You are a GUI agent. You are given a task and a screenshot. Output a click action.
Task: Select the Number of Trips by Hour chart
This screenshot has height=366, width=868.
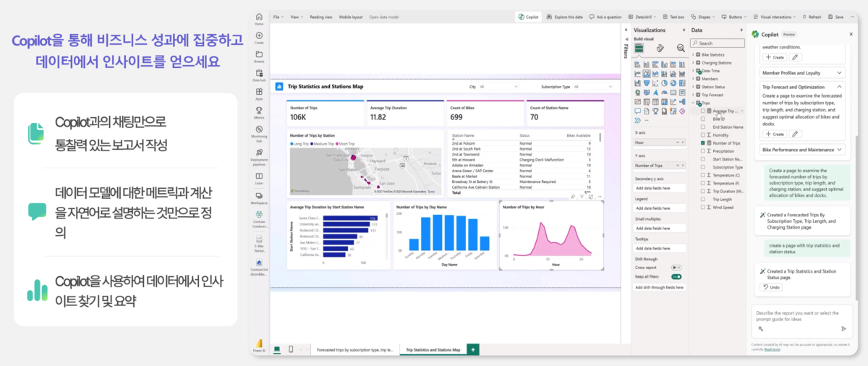(x=551, y=235)
